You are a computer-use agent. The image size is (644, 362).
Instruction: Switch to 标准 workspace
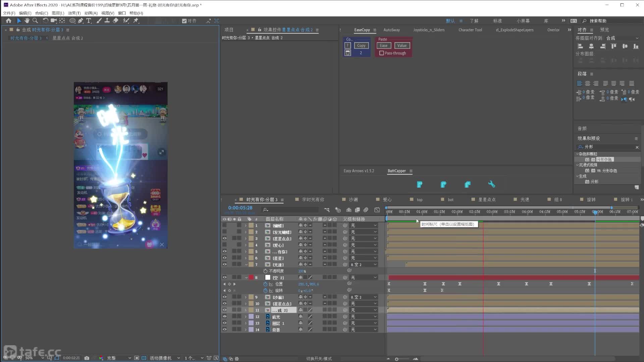click(x=497, y=21)
